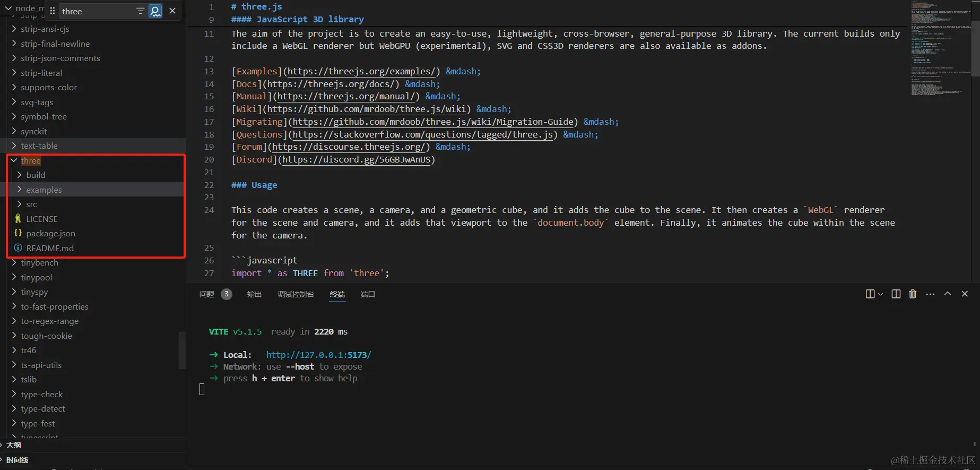Screen dimensions: 980x470
Task: Click the "import * as THREE from 'three';" line
Action: point(310,273)
